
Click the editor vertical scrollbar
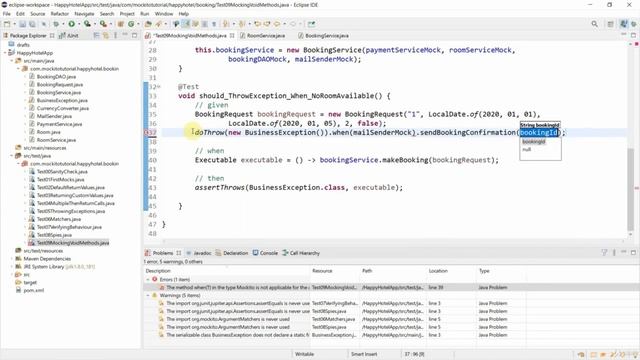click(x=631, y=189)
